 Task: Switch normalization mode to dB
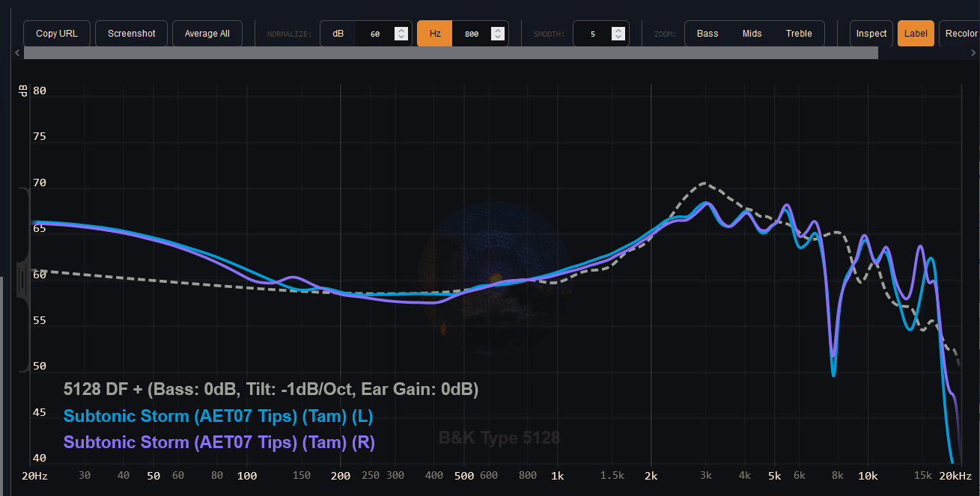(338, 33)
